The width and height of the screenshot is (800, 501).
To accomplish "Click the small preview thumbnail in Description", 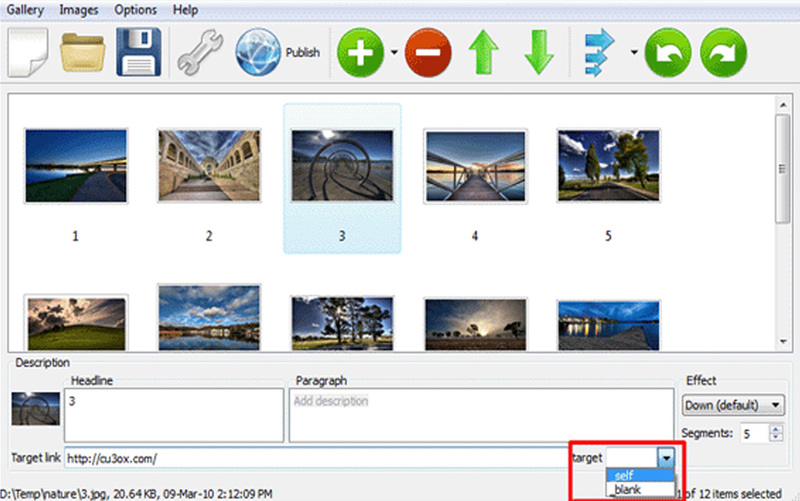I will tap(36, 408).
